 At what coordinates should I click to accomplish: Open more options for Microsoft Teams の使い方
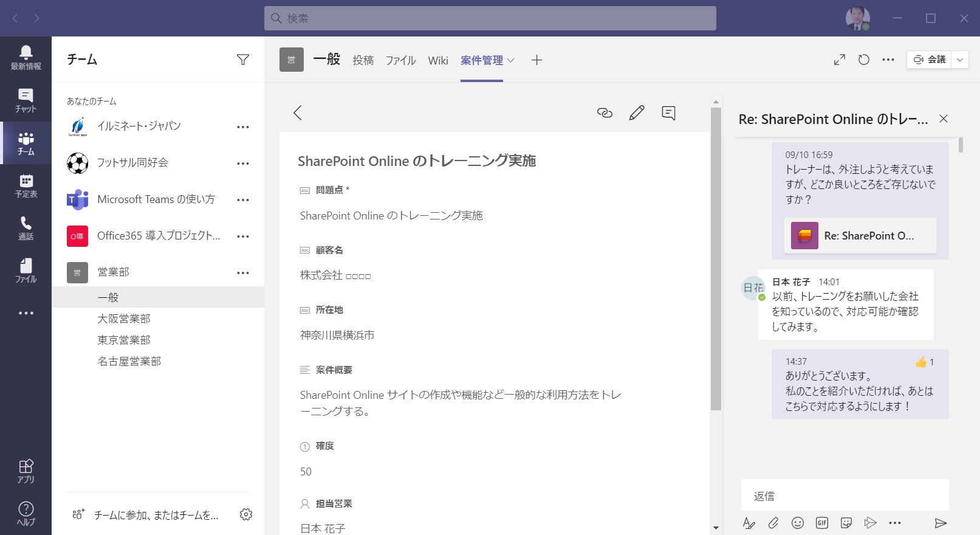pyautogui.click(x=243, y=200)
